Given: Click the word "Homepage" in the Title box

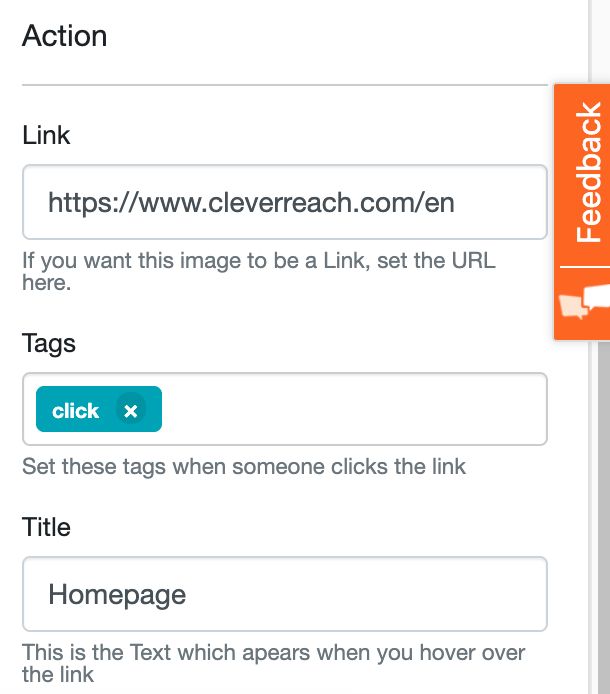Looking at the screenshot, I should 117,595.
